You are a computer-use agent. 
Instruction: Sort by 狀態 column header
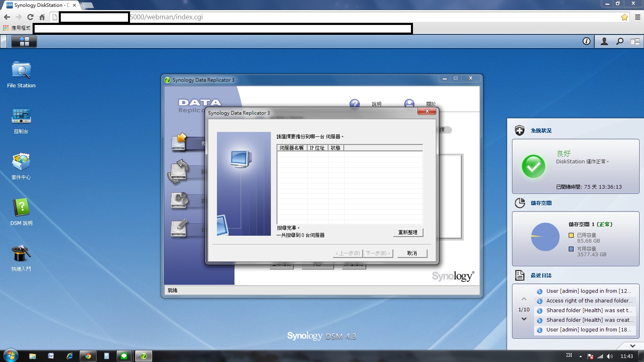point(336,148)
